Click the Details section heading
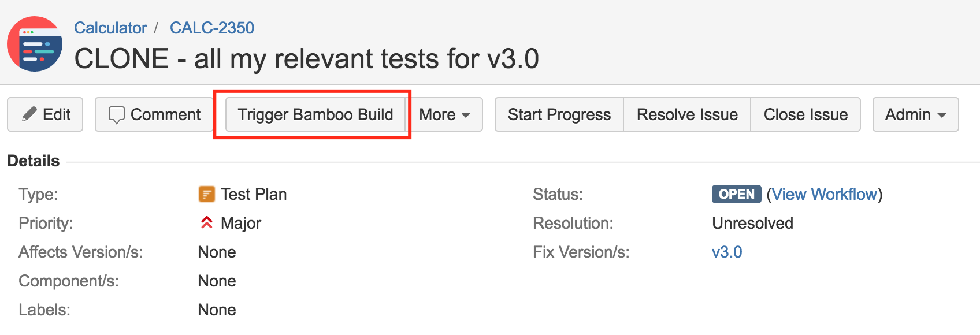This screenshot has width=980, height=335. [x=34, y=161]
